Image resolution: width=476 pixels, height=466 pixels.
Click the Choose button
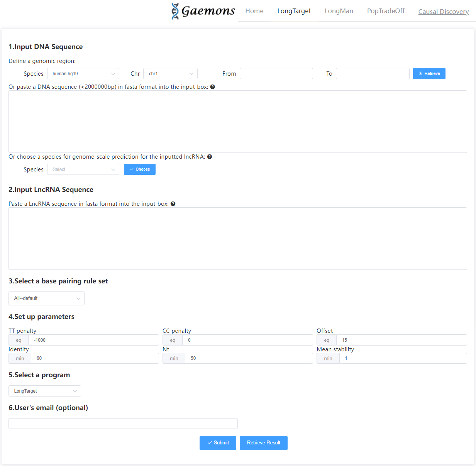point(140,169)
